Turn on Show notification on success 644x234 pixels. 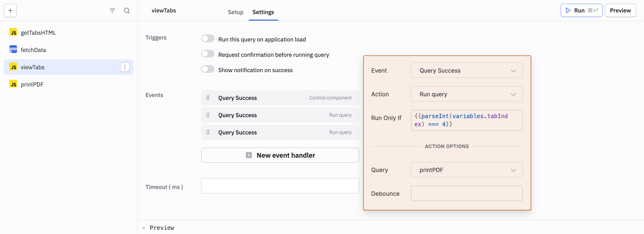tap(208, 69)
